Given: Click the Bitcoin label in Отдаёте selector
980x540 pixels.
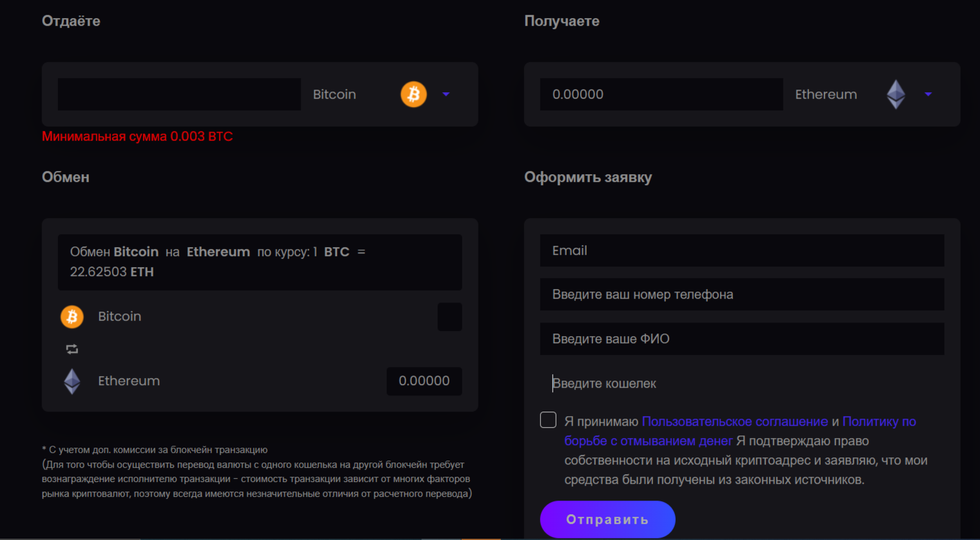Looking at the screenshot, I should 335,94.
